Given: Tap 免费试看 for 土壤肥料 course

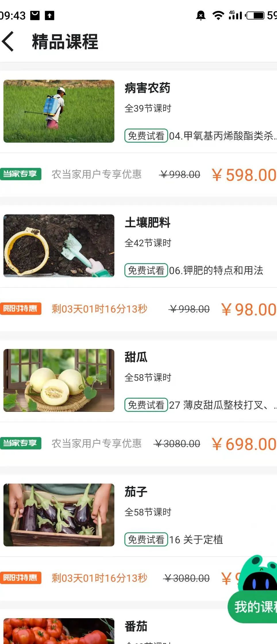Looking at the screenshot, I should click(x=146, y=270).
